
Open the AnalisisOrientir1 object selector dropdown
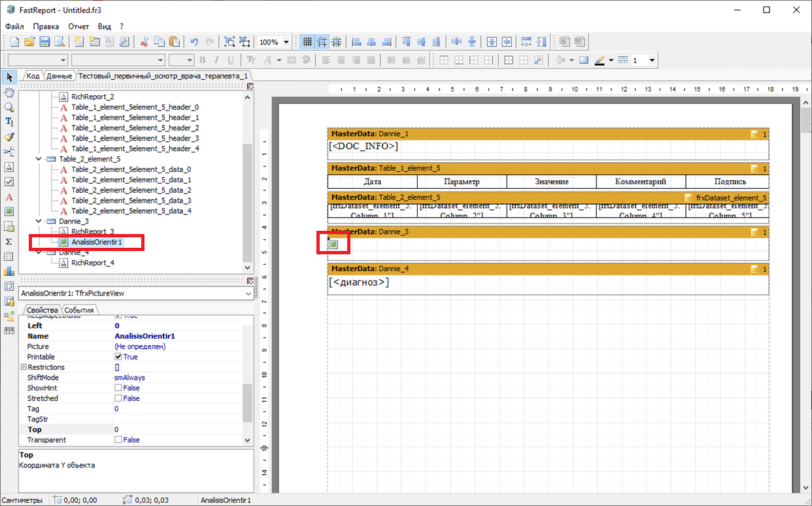pos(247,294)
